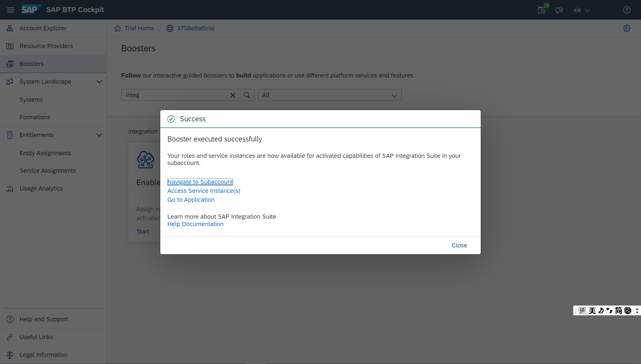This screenshot has width=641, height=364.
Task: Run search with the magnifier icon
Action: [247, 95]
